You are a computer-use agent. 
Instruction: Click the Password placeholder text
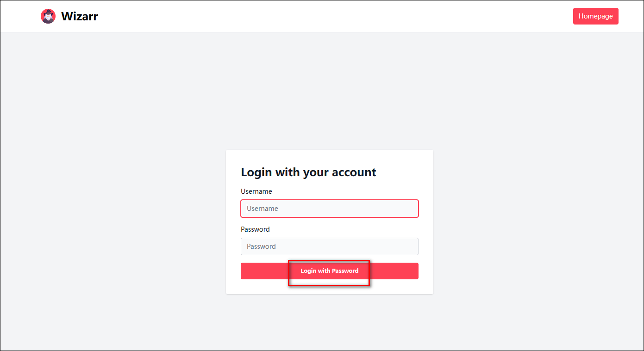pos(261,246)
